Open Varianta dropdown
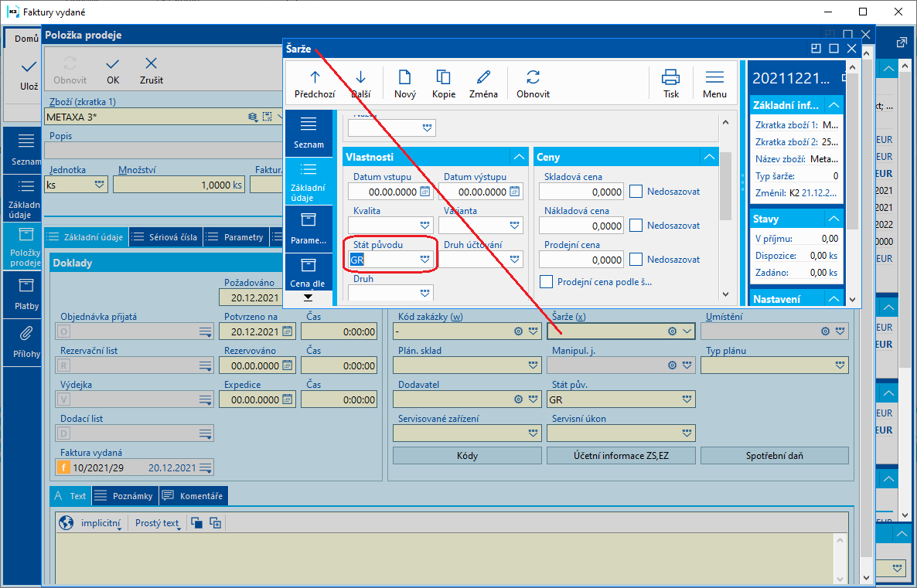The width and height of the screenshot is (917, 588). click(515, 225)
